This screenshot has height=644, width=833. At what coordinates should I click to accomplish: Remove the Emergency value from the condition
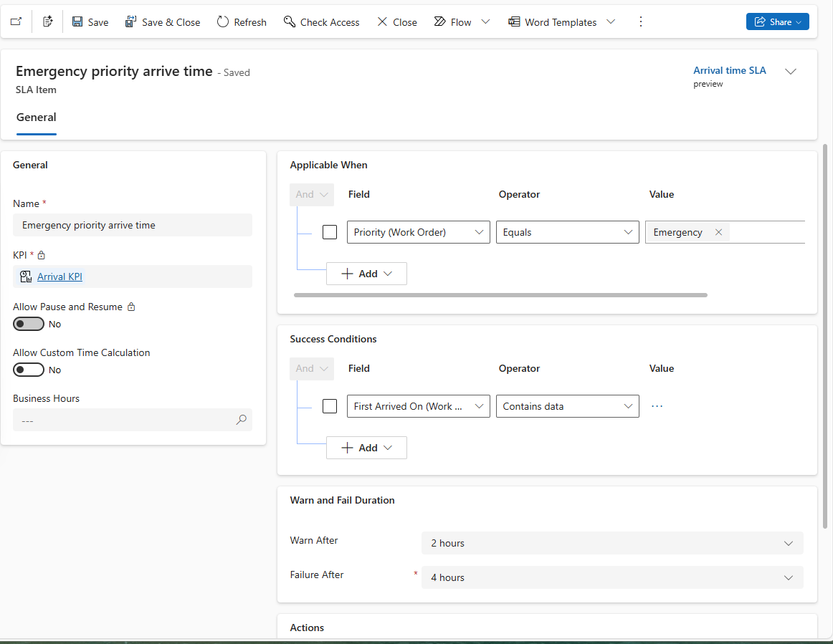tap(718, 232)
